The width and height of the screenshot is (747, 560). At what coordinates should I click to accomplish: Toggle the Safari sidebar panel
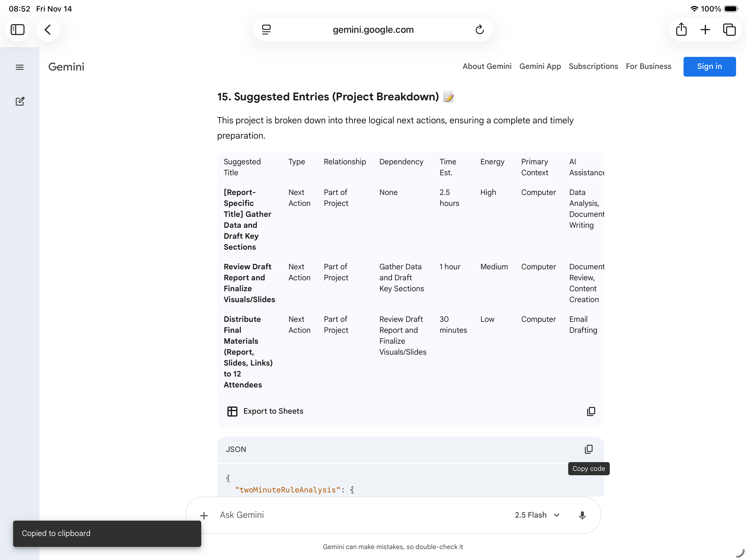point(17,30)
